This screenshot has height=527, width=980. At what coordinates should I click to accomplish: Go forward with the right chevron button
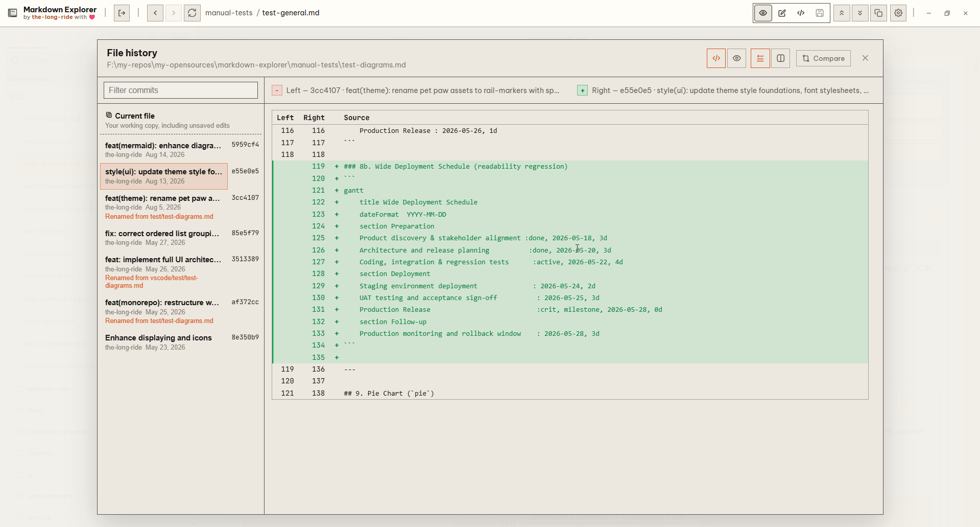(x=174, y=13)
